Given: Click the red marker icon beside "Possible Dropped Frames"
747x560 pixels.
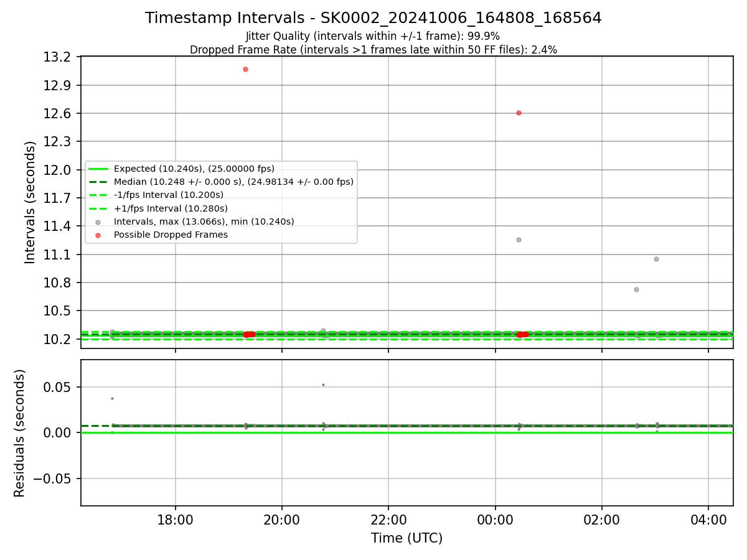Looking at the screenshot, I should pos(98,235).
